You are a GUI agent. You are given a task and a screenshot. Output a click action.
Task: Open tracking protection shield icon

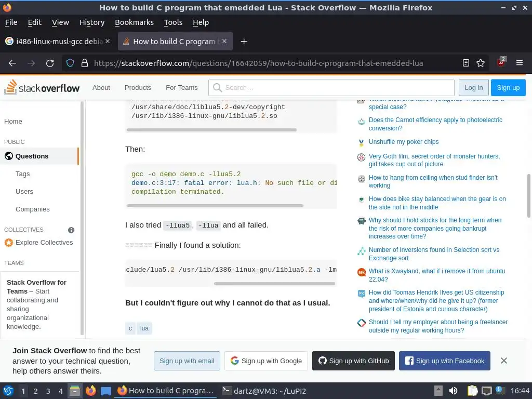70,63
